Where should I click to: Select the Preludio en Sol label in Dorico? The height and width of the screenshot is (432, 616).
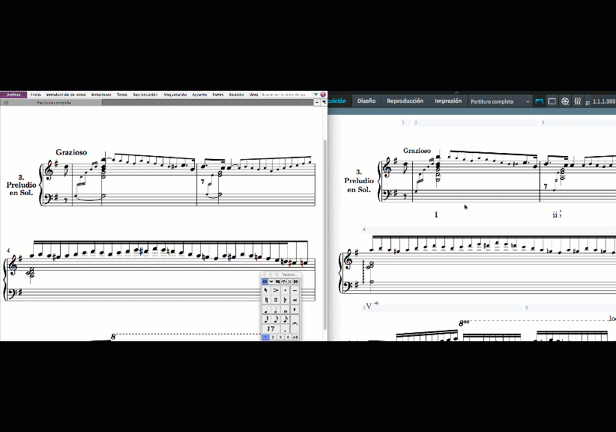(x=358, y=181)
